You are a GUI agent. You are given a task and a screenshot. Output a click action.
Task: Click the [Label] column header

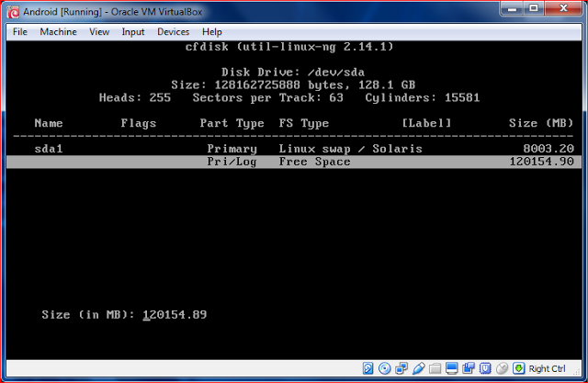tap(426, 123)
